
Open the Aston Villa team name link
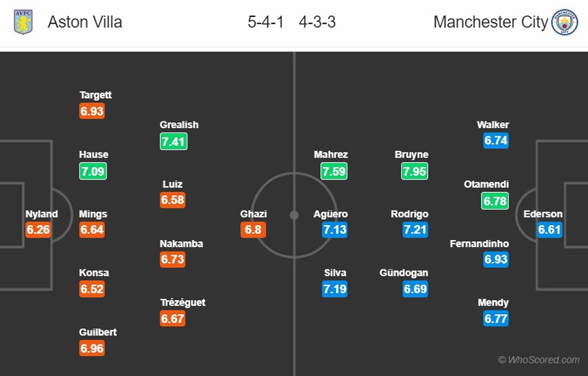tap(85, 22)
